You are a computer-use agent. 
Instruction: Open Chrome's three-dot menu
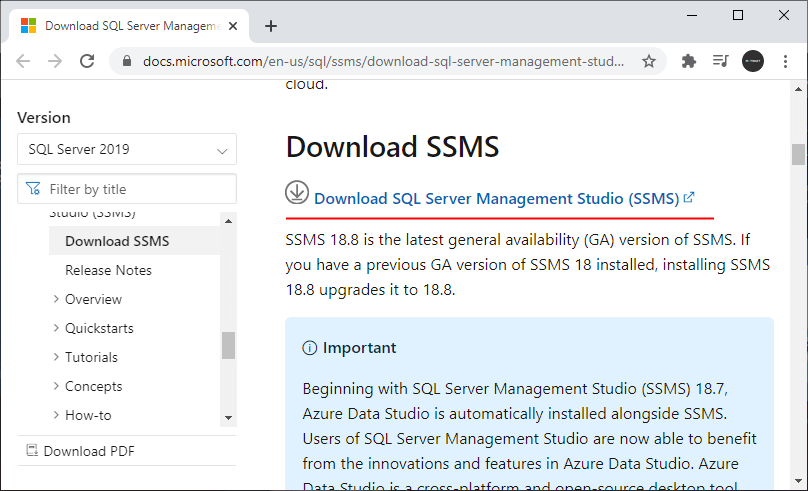point(785,61)
